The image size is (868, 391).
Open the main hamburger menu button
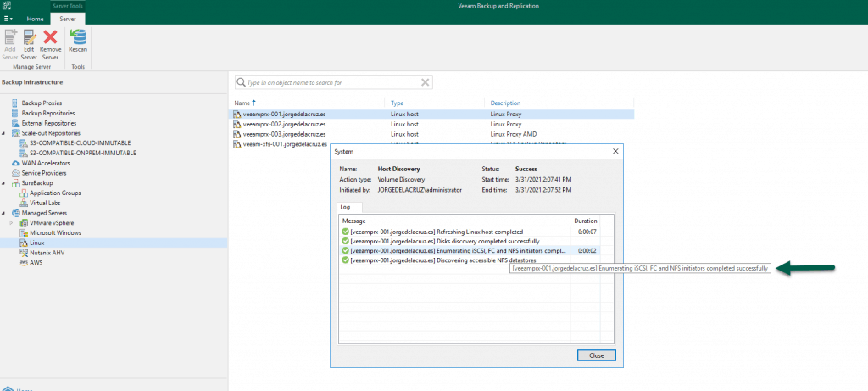[8, 19]
